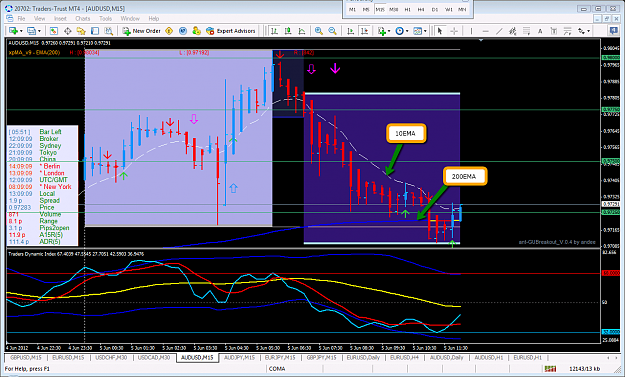Launch MetaEditor via yellow diamond icon
This screenshot has width=625, height=377.
169,31
